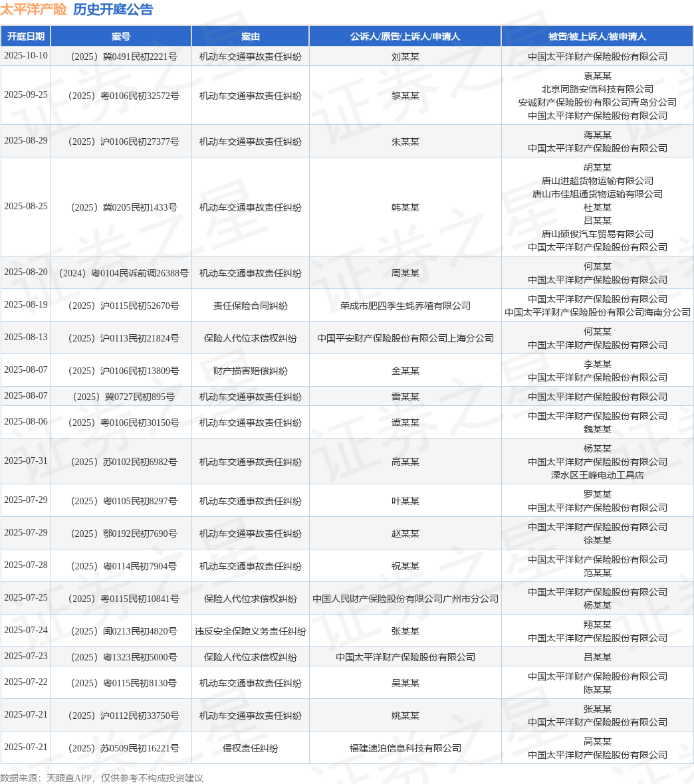Click defendant 唐山进超货物运输有限公司
This screenshot has width=694, height=784.
(598, 181)
